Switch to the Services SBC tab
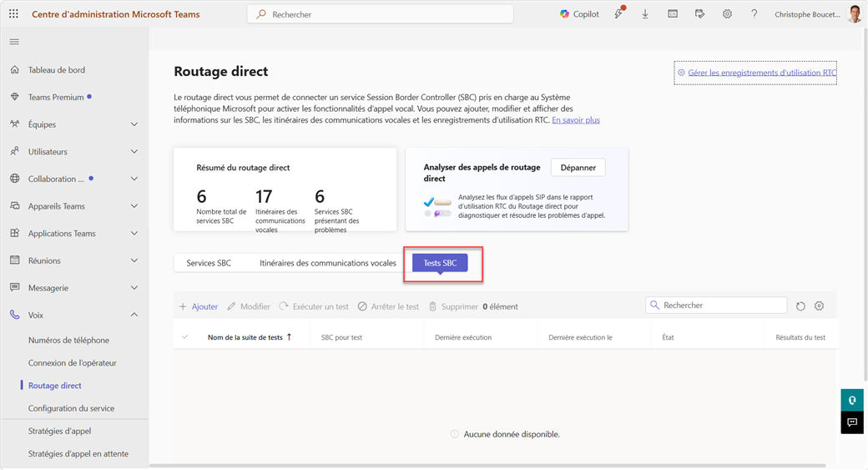The height and width of the screenshot is (470, 868). point(209,263)
